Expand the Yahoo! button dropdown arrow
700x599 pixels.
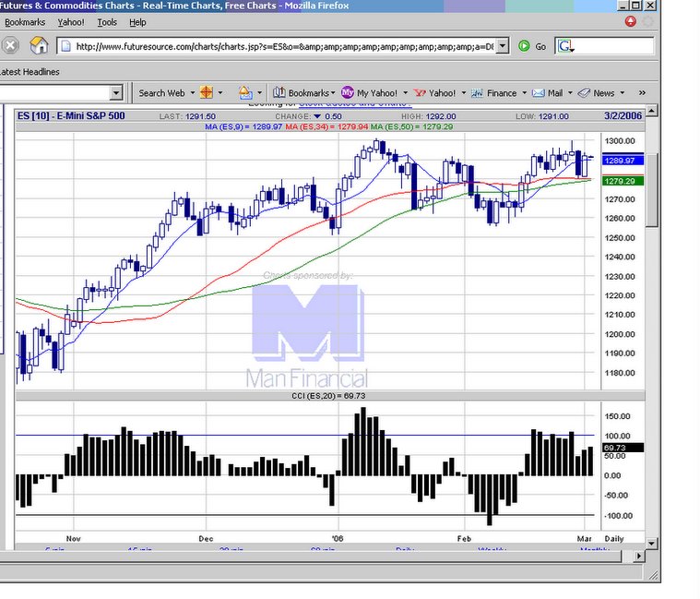463,93
